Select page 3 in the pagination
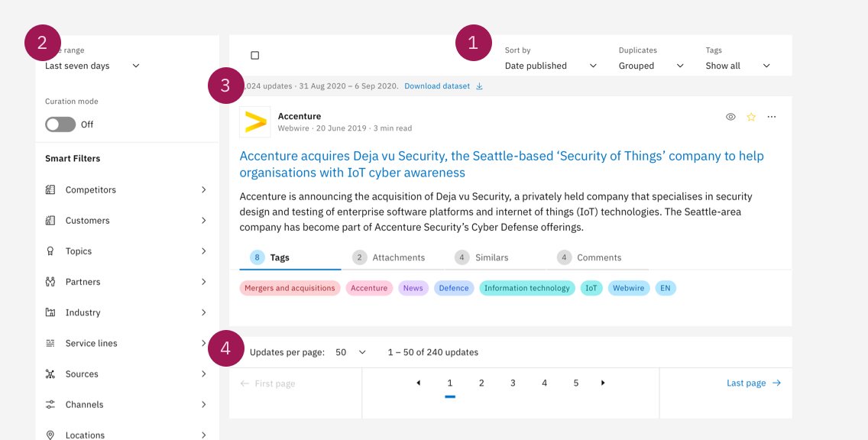Screen dimensions: 868x440 (513, 383)
